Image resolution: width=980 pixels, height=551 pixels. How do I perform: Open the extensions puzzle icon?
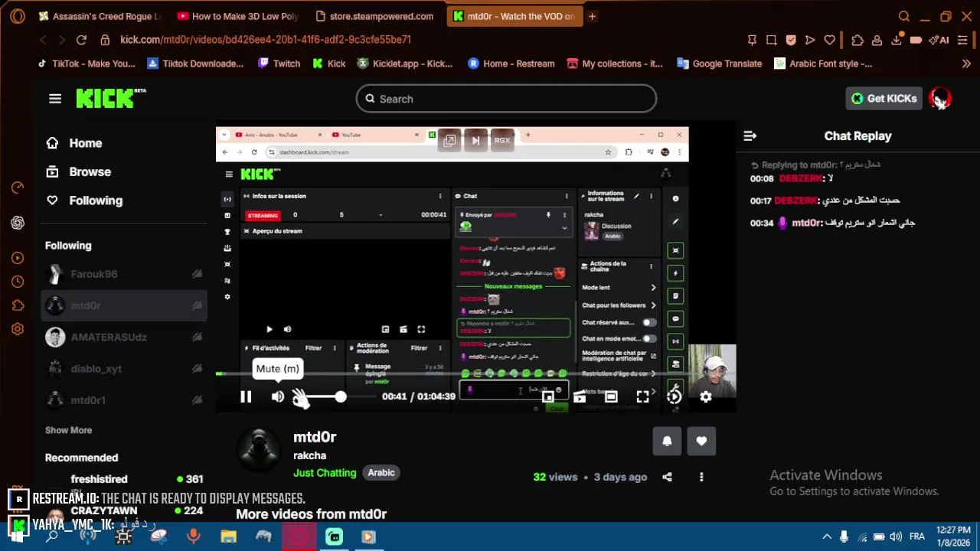coord(857,40)
